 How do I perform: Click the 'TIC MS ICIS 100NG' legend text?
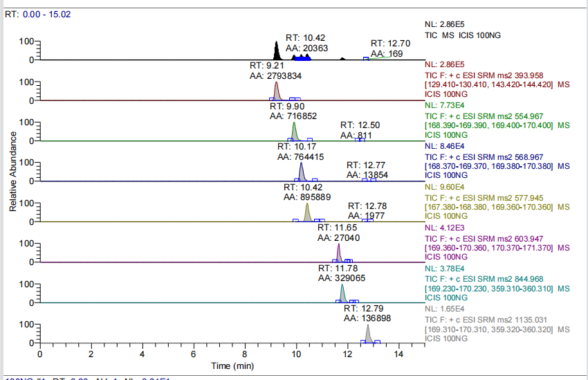(x=463, y=35)
